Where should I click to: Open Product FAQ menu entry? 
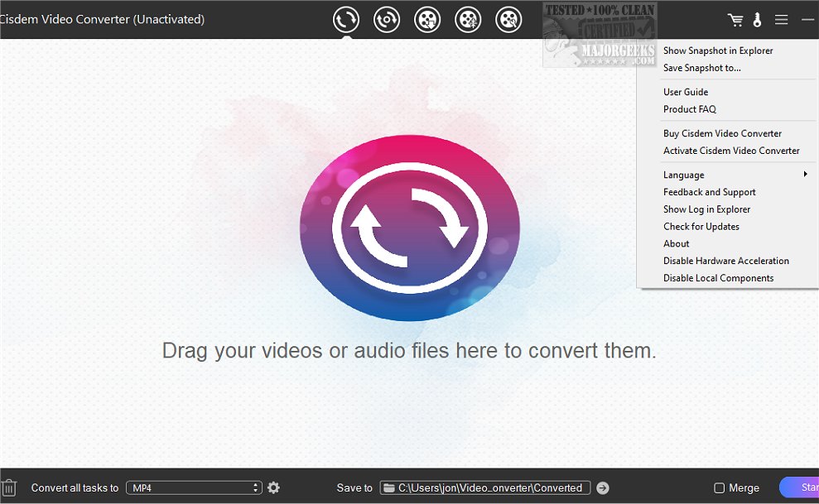pyautogui.click(x=690, y=109)
